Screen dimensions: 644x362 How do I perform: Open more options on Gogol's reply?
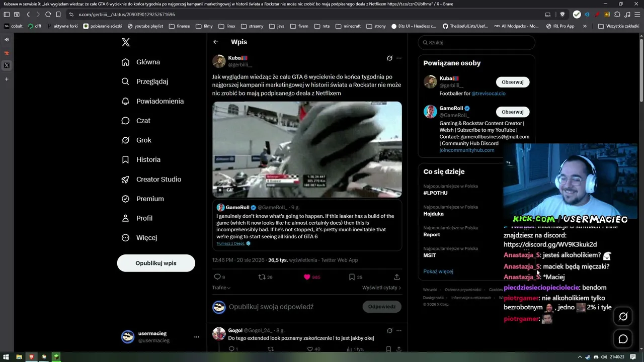pyautogui.click(x=399, y=330)
